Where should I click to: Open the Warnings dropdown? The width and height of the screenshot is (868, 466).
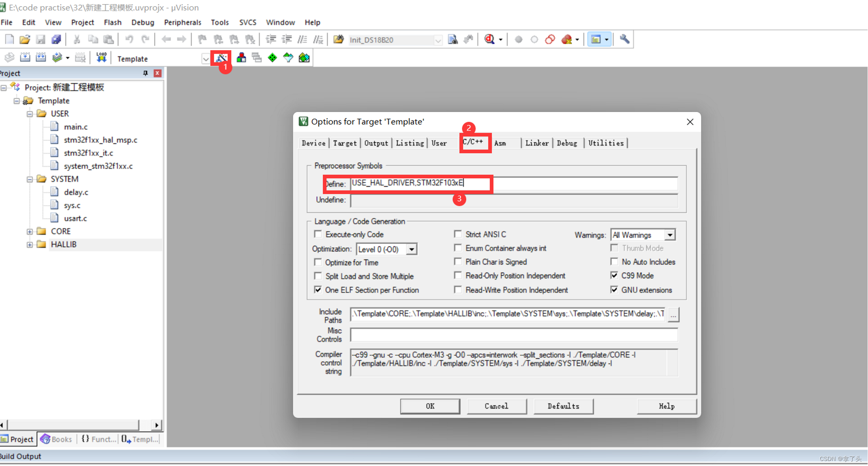click(x=670, y=235)
